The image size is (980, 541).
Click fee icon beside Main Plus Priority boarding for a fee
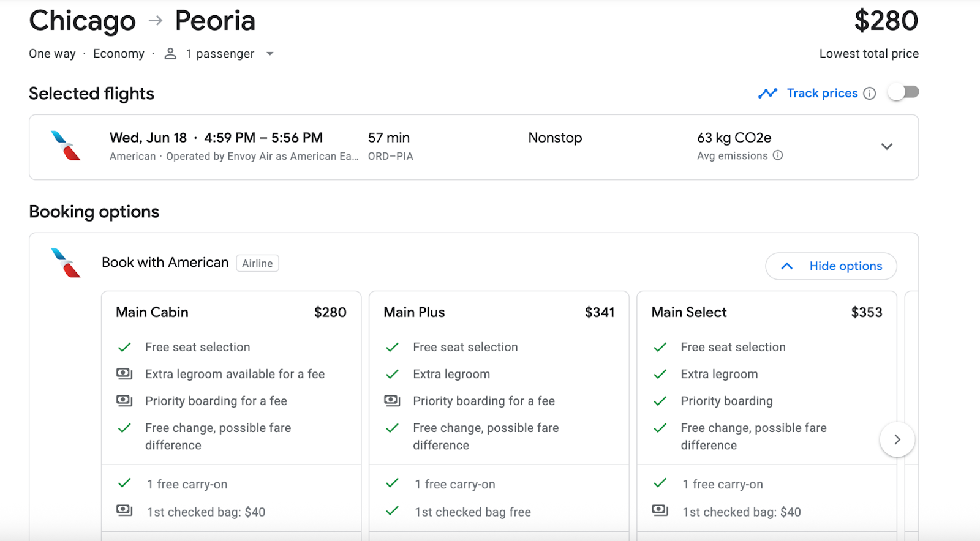coord(392,400)
